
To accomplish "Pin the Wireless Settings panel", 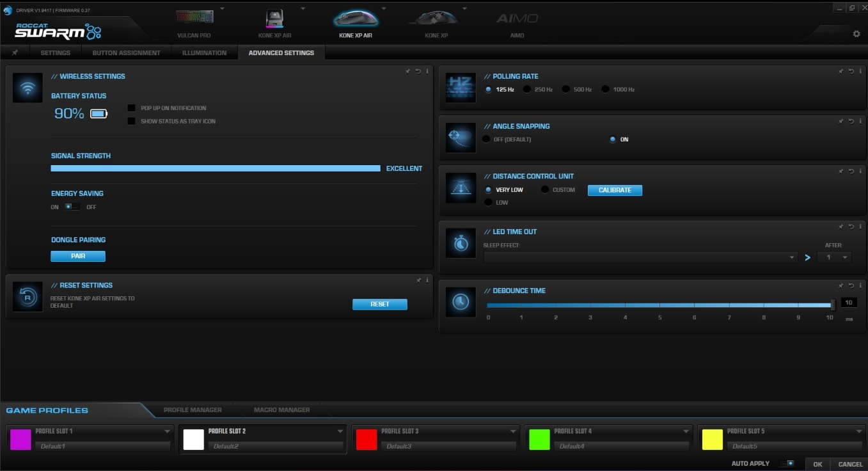I will [x=408, y=71].
